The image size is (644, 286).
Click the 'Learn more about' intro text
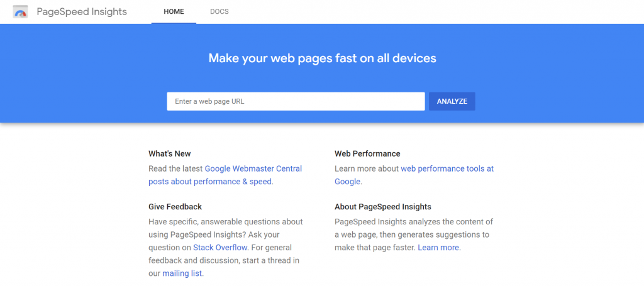tap(367, 168)
